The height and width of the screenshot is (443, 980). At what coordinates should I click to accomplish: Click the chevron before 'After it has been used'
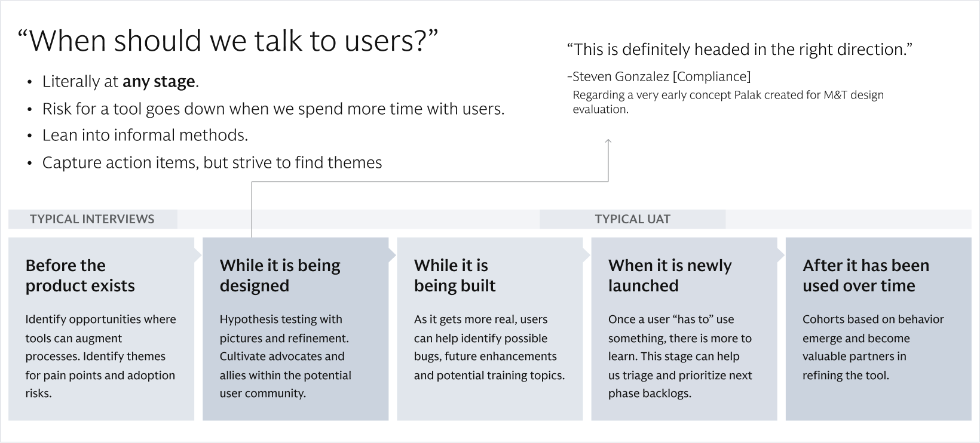[781, 256]
